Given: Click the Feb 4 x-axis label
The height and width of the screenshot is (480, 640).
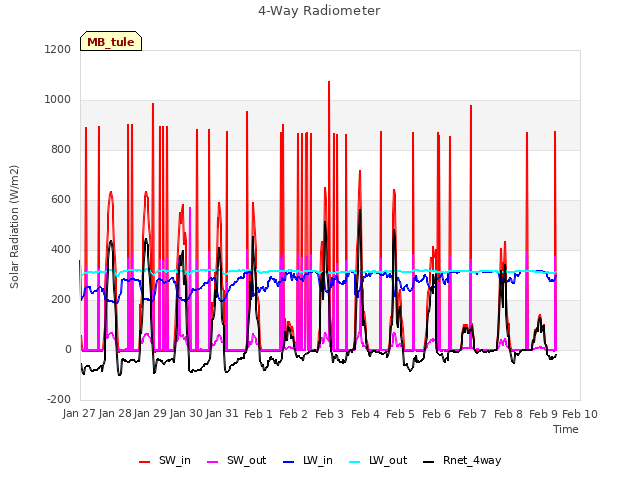Looking at the screenshot, I should click(x=365, y=414).
